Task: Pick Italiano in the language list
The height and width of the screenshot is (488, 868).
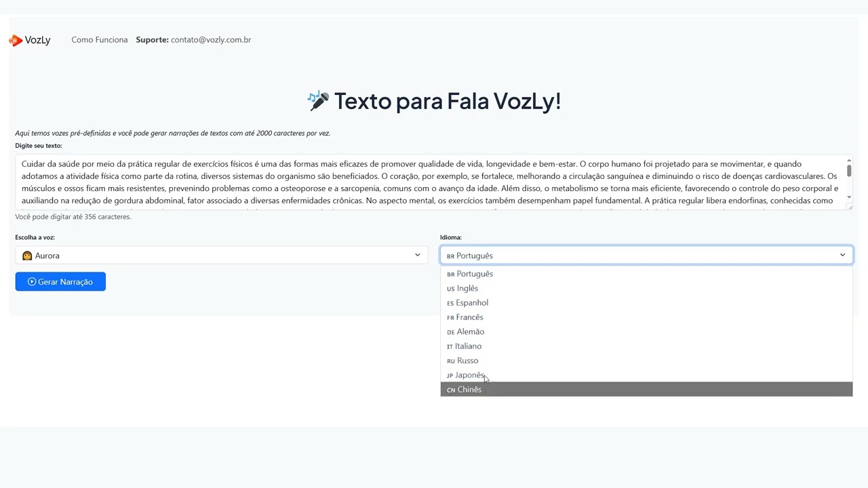Action: click(646, 346)
